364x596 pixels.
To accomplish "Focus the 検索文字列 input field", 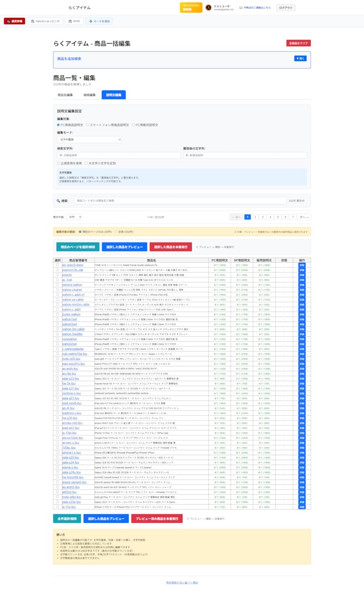I will [x=119, y=155].
